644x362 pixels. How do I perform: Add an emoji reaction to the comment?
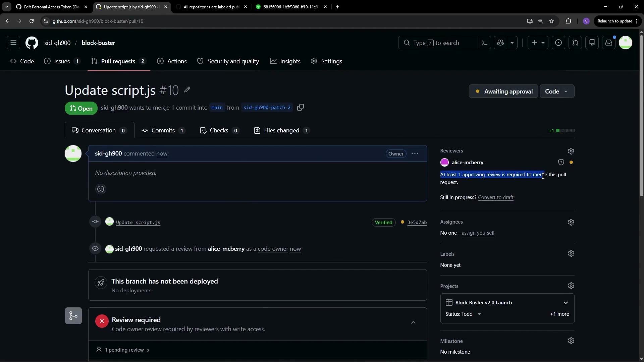pos(101,189)
